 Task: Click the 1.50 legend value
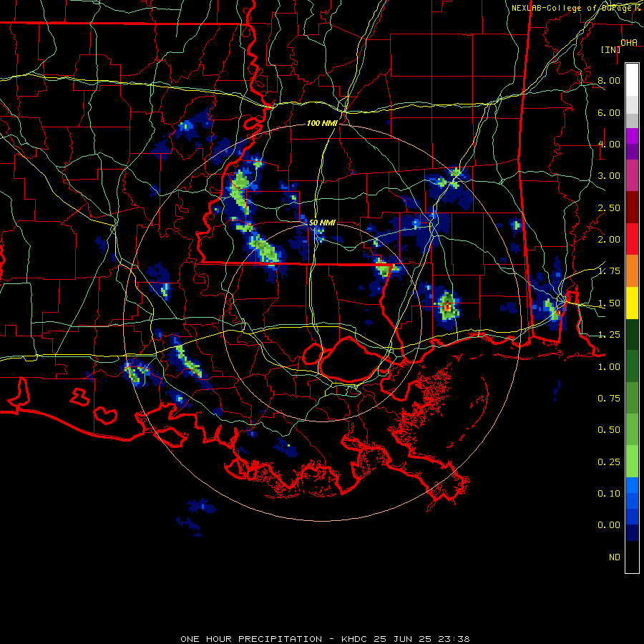click(609, 303)
